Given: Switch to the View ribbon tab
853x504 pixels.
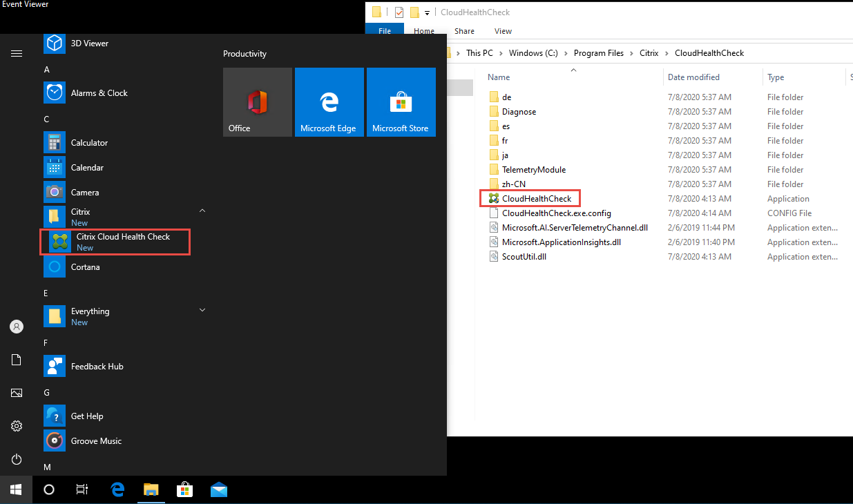Looking at the screenshot, I should tap(503, 31).
